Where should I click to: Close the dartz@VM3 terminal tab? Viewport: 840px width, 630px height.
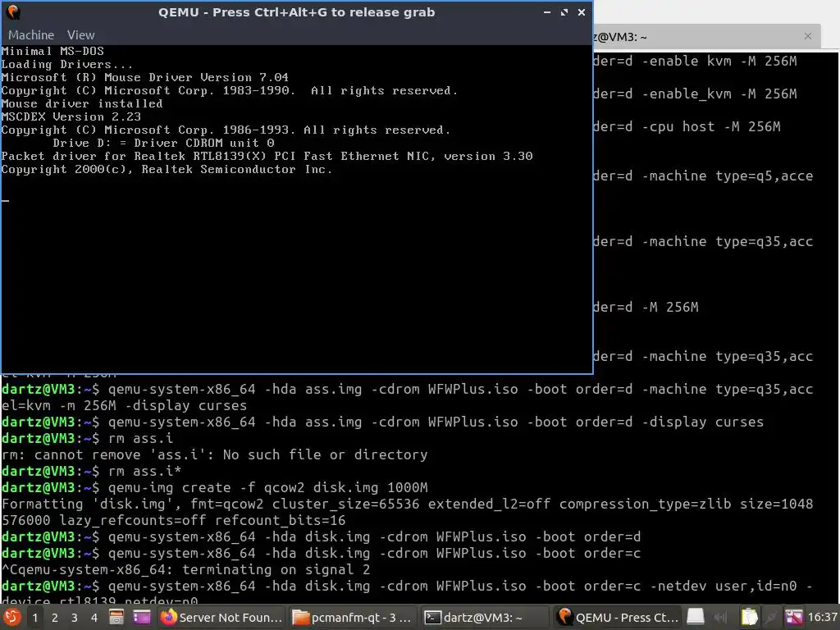pos(808,36)
